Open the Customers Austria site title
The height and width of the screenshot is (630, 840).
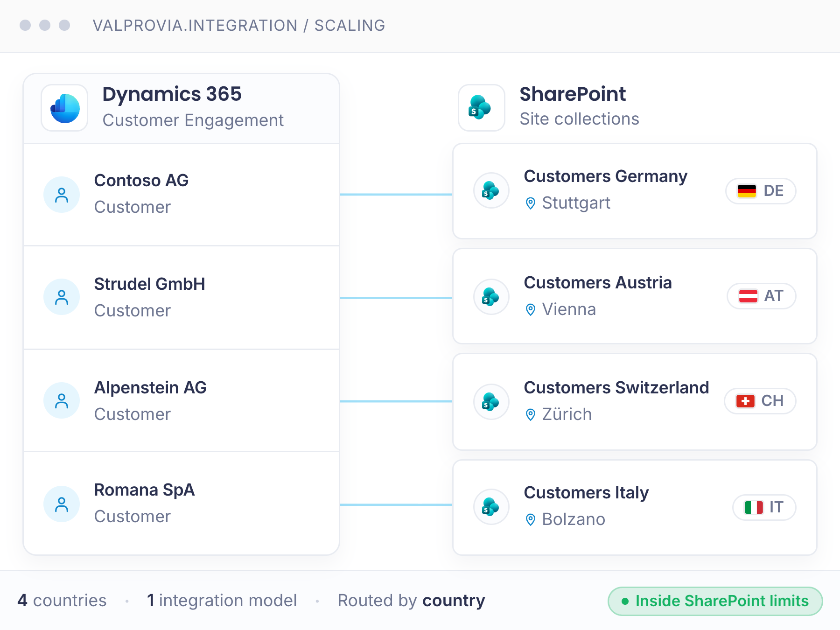click(x=598, y=283)
